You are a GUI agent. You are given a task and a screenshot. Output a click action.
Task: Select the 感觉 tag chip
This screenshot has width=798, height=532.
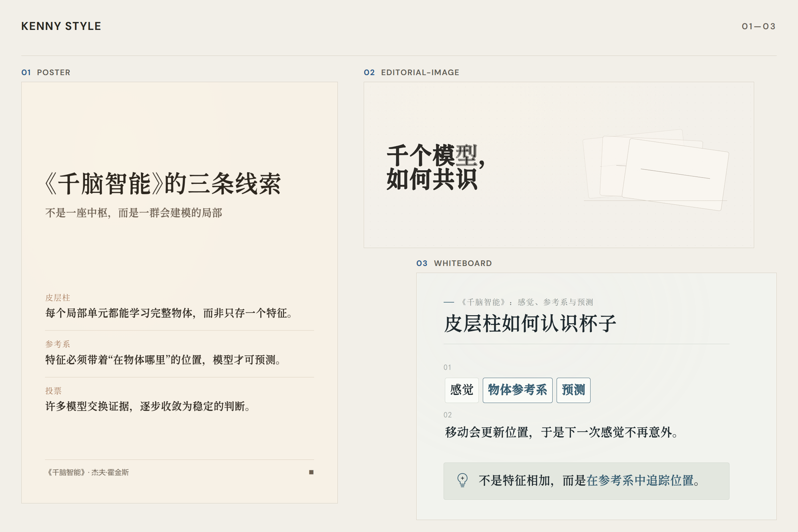click(462, 390)
